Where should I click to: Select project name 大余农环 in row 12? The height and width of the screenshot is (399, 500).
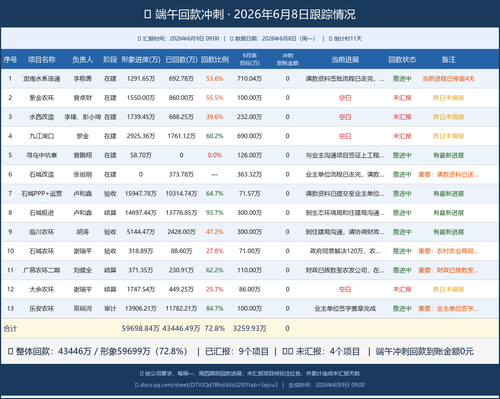click(42, 289)
